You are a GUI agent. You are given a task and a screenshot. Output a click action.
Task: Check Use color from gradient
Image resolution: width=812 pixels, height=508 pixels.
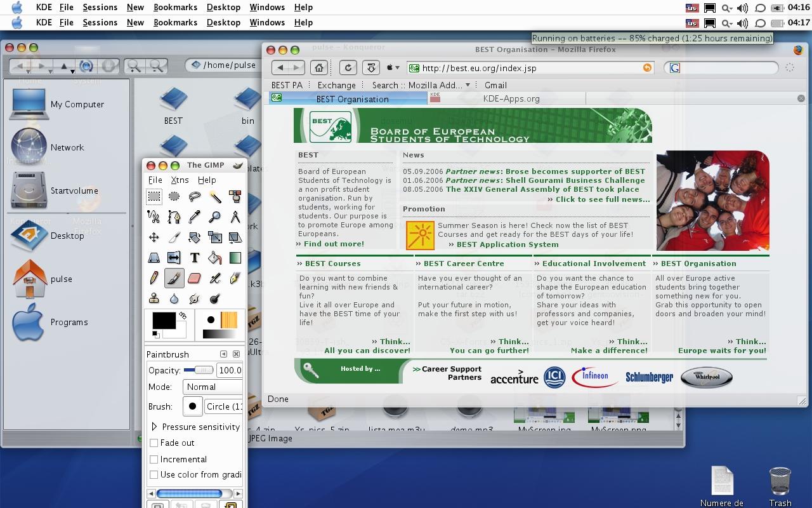(154, 474)
